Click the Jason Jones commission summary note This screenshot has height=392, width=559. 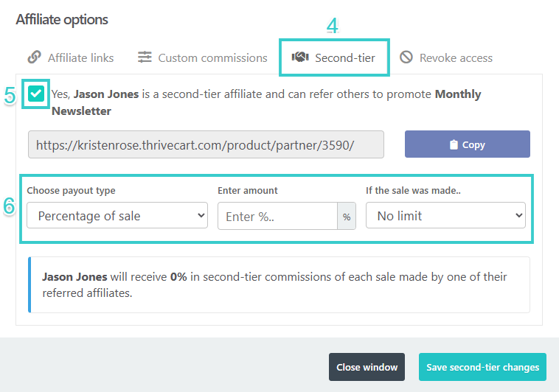[279, 284]
